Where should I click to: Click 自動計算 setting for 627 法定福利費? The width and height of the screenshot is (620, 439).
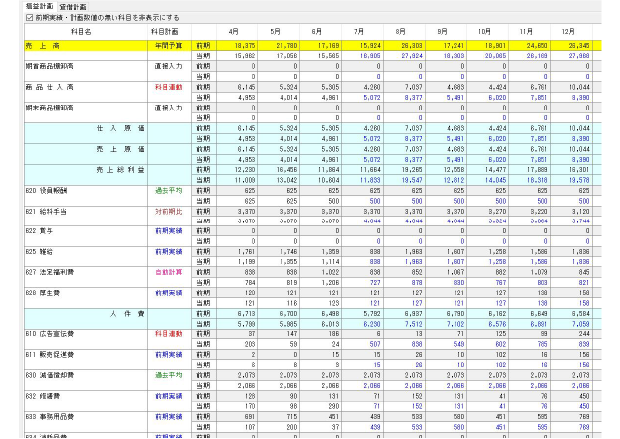point(166,271)
